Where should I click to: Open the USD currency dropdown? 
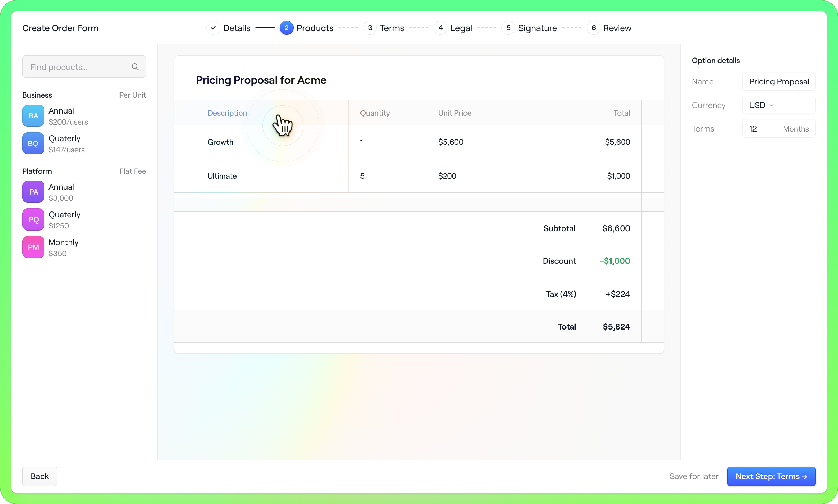771,105
